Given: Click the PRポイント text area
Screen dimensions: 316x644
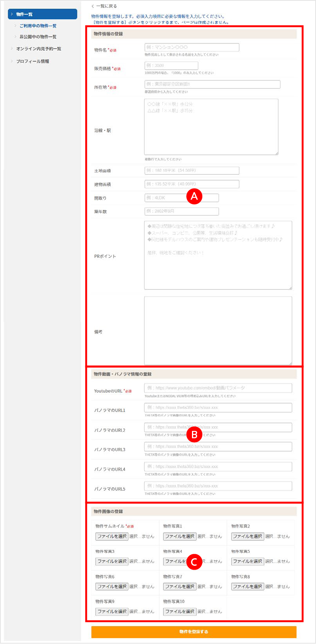Looking at the screenshot, I should pos(218,255).
